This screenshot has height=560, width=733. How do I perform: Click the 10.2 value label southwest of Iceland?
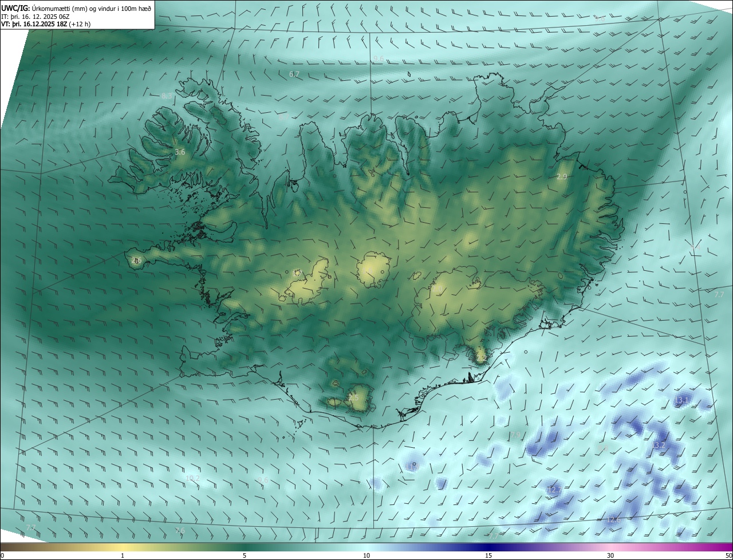[193, 479]
